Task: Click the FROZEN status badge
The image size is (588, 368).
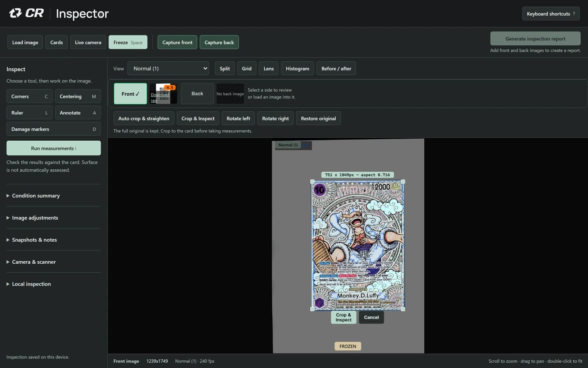Action: [348, 346]
